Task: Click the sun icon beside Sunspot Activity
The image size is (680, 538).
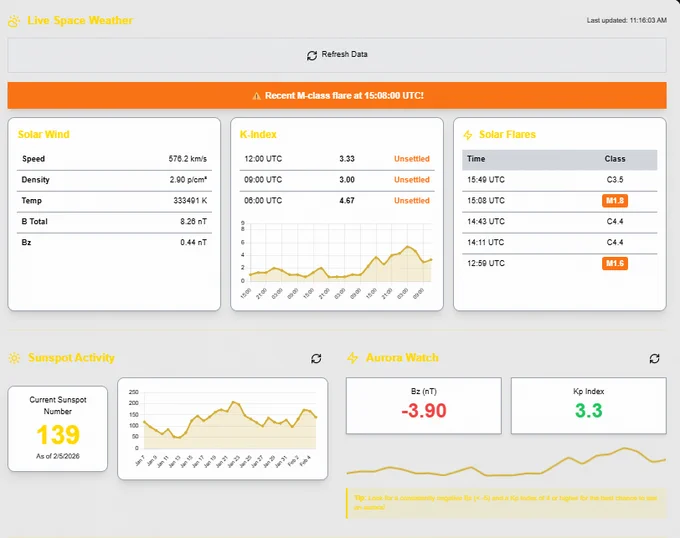Action: 14,358
